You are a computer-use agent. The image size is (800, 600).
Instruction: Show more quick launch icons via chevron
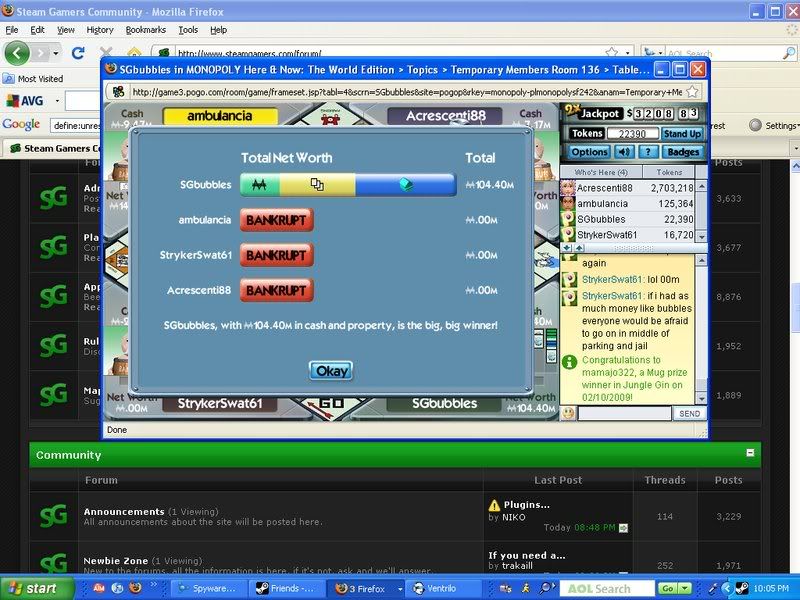tap(153, 585)
